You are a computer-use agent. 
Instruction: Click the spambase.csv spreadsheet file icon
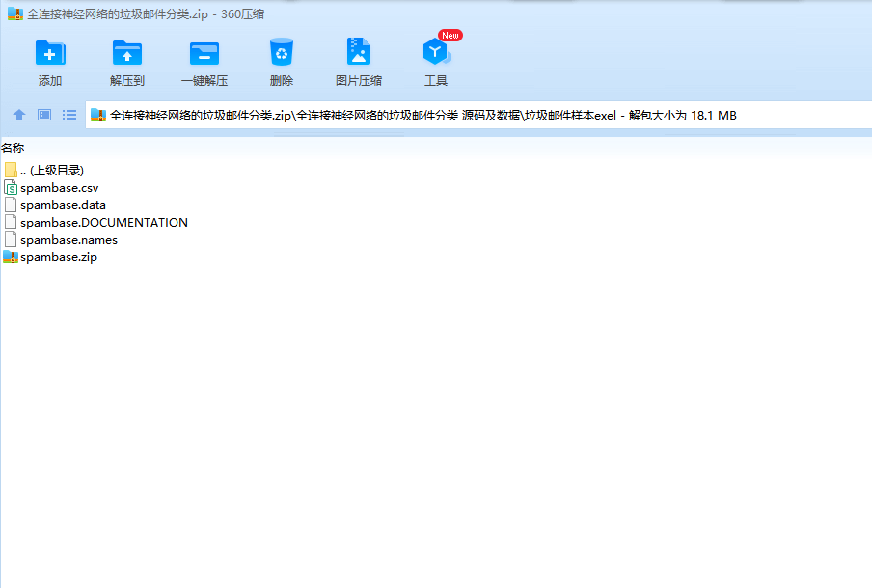click(11, 187)
